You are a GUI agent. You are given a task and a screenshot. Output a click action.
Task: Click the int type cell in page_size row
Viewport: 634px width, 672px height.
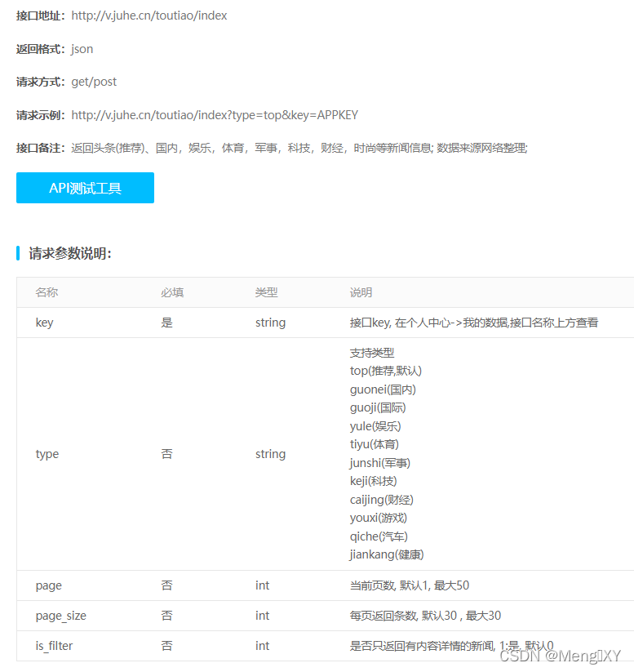point(262,616)
